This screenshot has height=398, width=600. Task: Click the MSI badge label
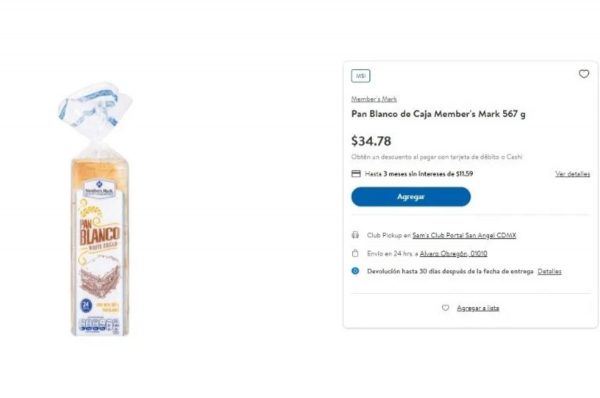coord(360,76)
